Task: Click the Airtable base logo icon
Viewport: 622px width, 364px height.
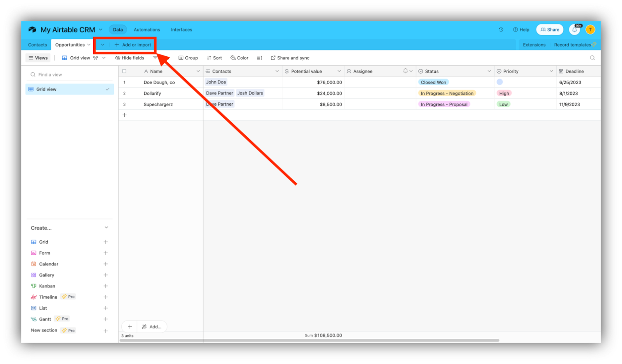Action: (32, 30)
